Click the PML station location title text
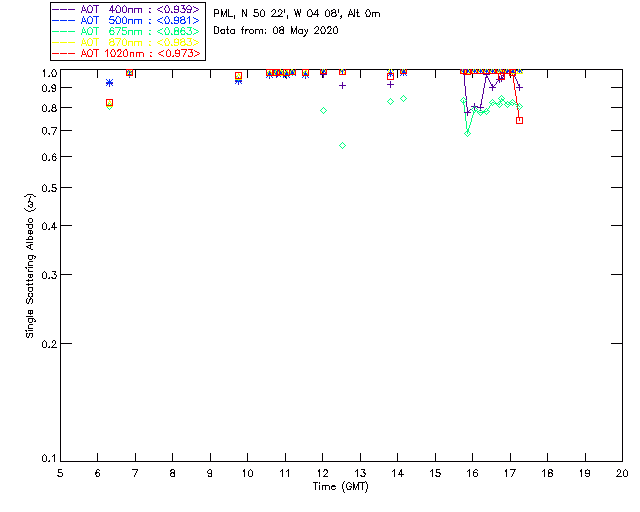The image size is (640, 512). click(x=297, y=13)
